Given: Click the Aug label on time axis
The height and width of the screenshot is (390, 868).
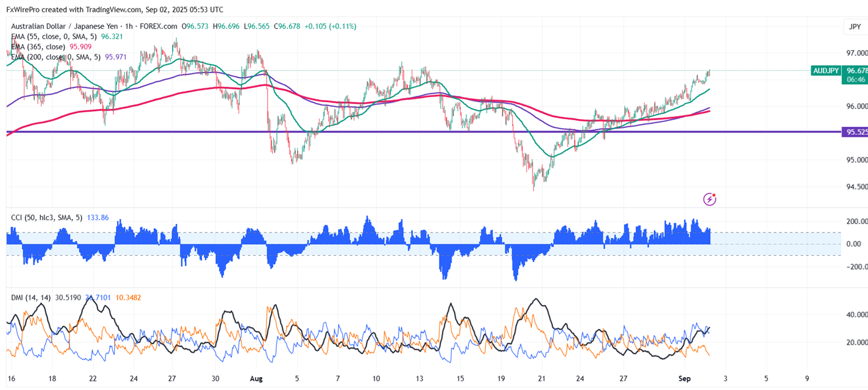Looking at the screenshot, I should point(256,378).
